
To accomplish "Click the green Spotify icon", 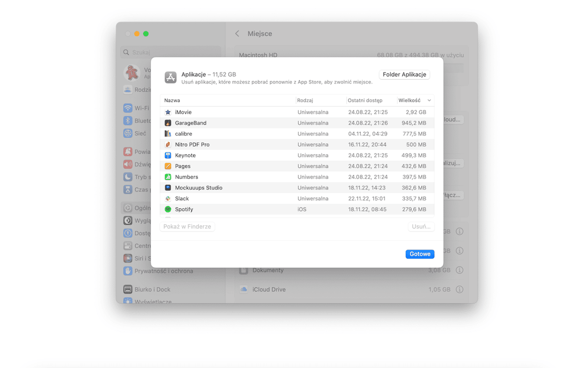I will (168, 209).
